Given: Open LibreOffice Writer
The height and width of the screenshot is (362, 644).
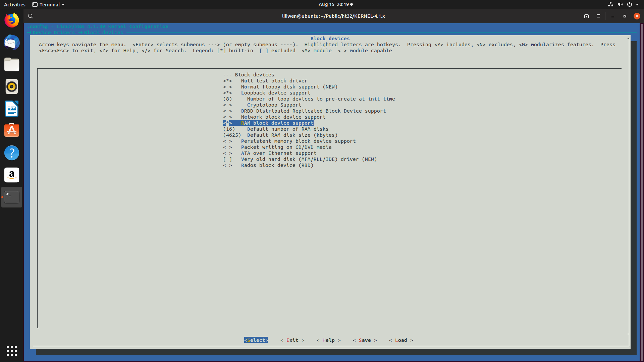Looking at the screenshot, I should coord(12,109).
